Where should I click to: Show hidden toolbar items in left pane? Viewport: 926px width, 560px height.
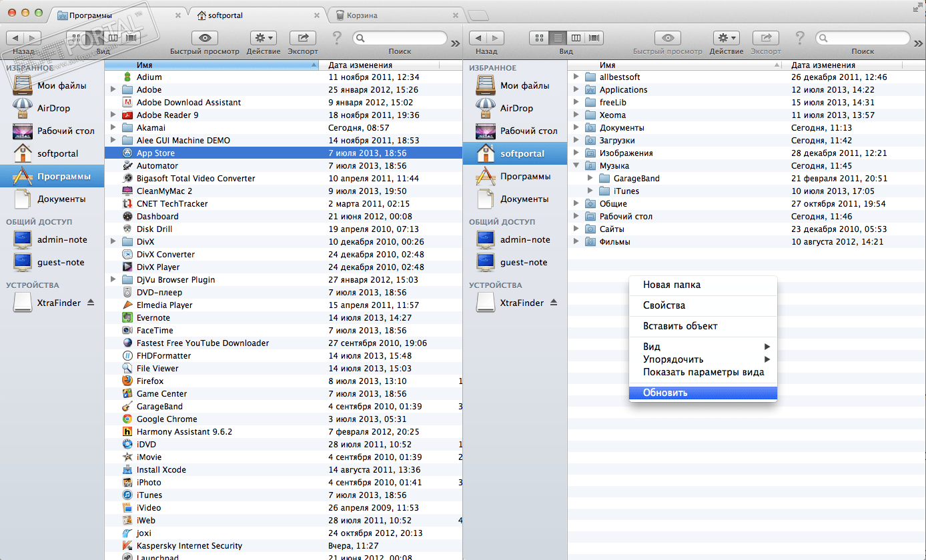pyautogui.click(x=456, y=43)
